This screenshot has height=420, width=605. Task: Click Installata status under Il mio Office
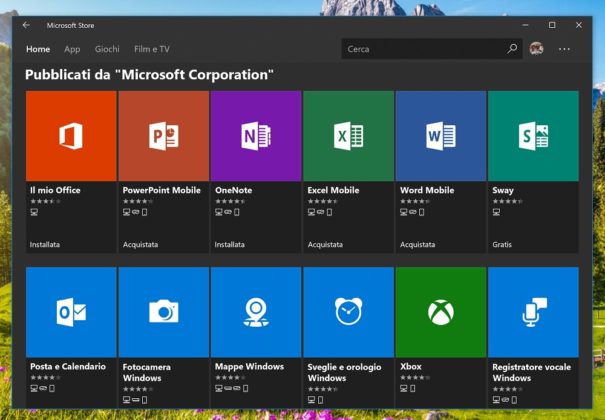click(45, 245)
